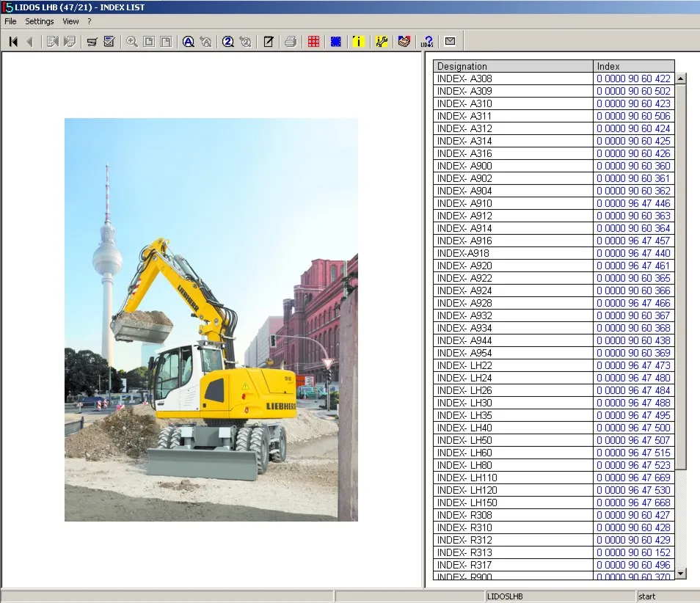This screenshot has height=603, width=700.
Task: Open the notepad edit icon
Action: 269,42
